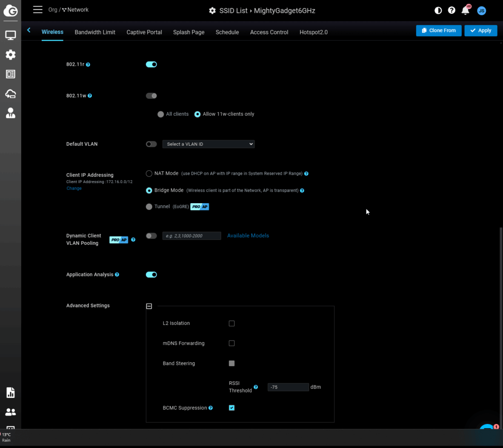The image size is (503, 448).
Task: Click the notifications bell icon
Action: click(x=465, y=10)
